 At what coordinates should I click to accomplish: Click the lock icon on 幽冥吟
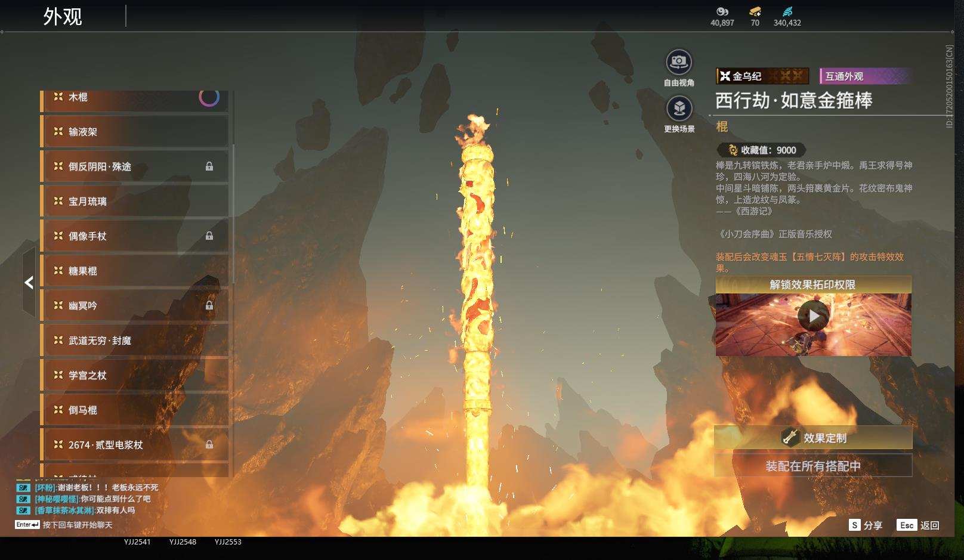[209, 305]
